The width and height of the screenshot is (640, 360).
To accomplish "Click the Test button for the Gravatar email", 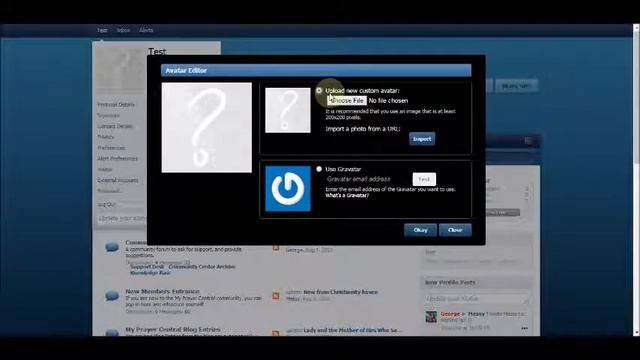I will [424, 179].
